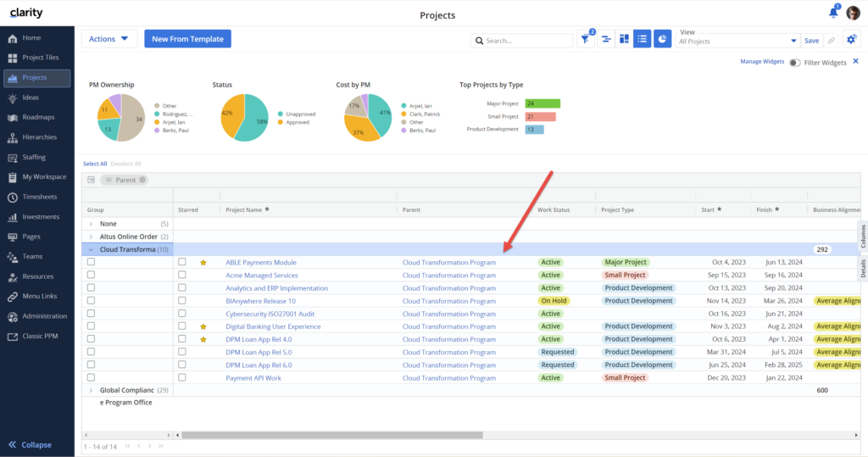Unstar the ABLE Payments Module project
This screenshot has width=868, height=457.
(x=203, y=263)
